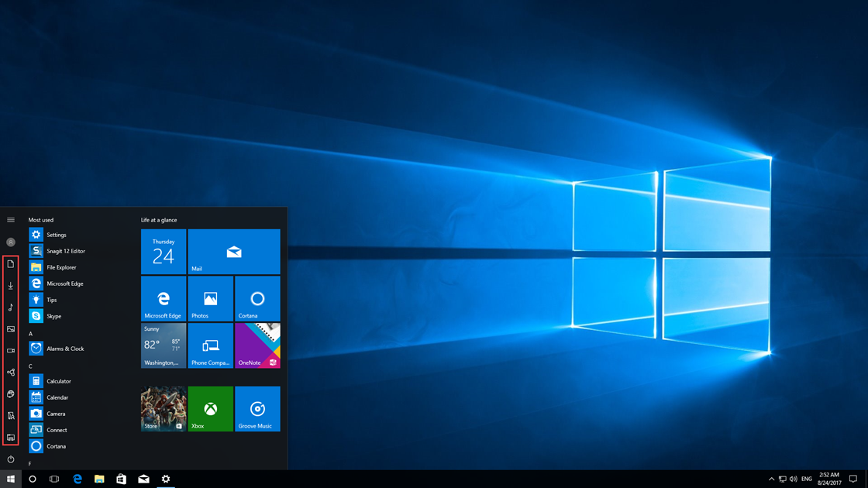
Task: Open the Mail live tile
Action: coord(233,252)
